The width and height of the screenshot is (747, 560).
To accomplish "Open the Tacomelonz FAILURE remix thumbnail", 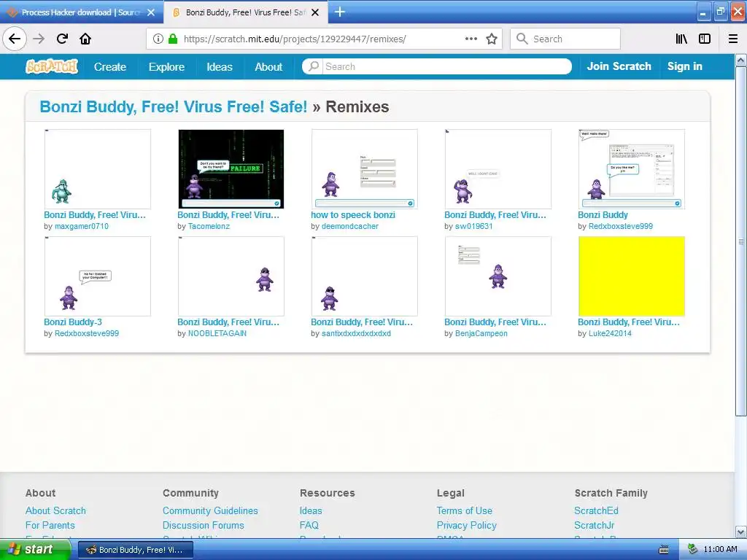I will [231, 169].
